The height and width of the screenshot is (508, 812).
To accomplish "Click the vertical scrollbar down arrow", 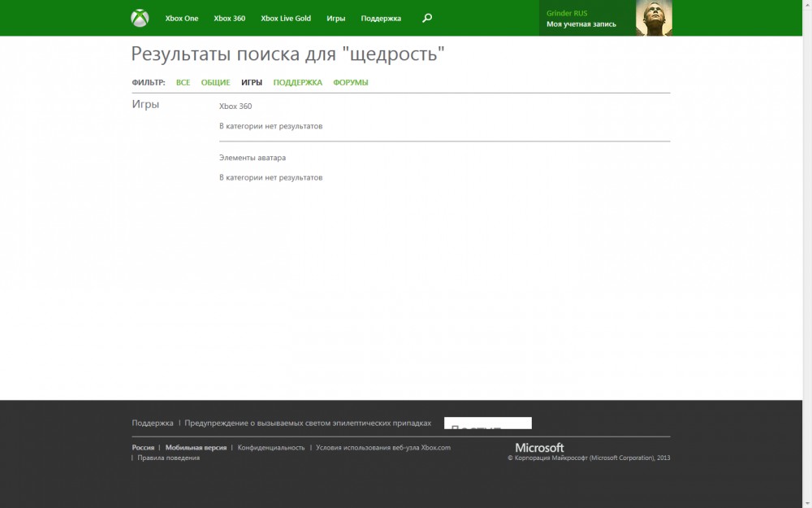I will 807,504.
